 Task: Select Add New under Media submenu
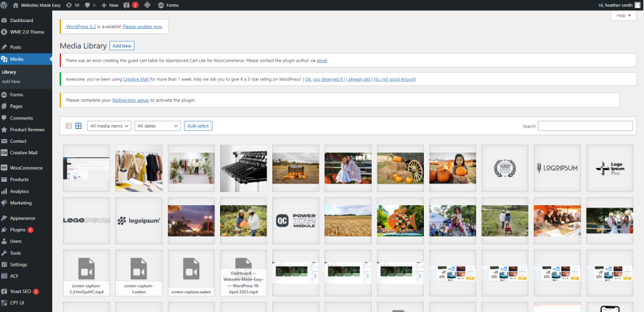pyautogui.click(x=11, y=81)
